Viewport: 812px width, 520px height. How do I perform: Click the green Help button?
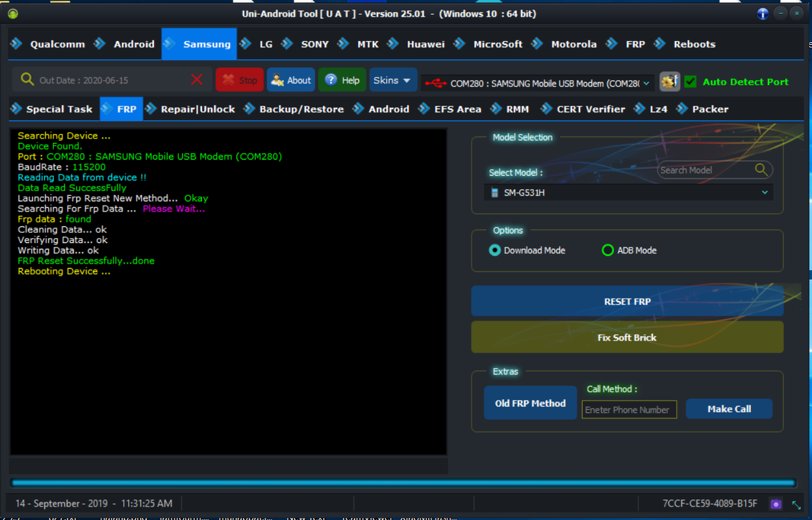(x=342, y=80)
